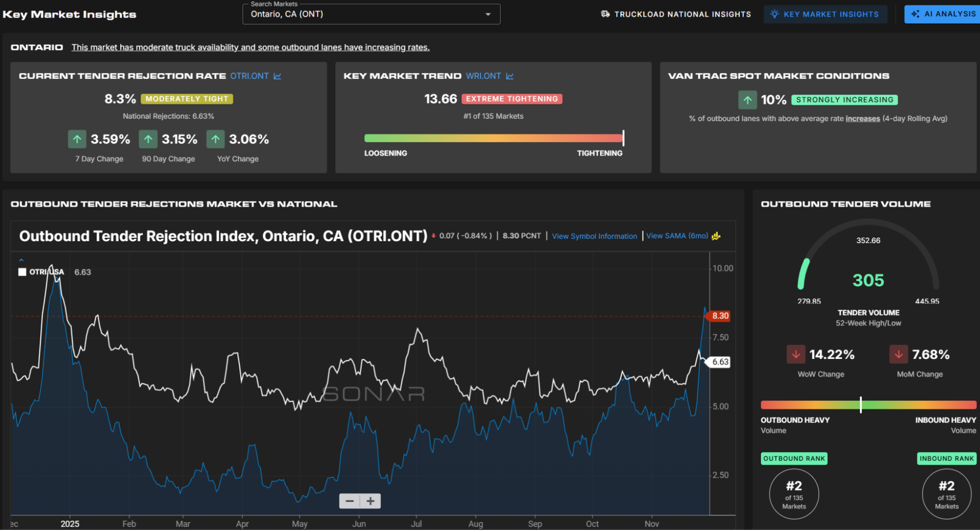Click the red down arrow for WoW Change
Viewport: 980px width, 530px height.
click(x=796, y=354)
